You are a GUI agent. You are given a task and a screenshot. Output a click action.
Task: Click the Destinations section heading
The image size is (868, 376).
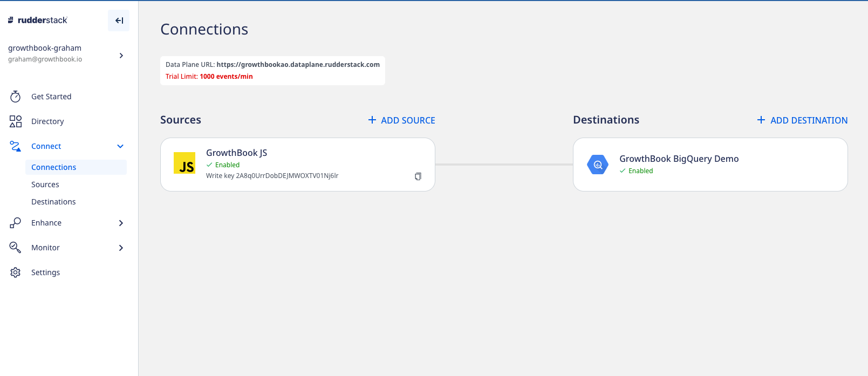[x=606, y=120]
